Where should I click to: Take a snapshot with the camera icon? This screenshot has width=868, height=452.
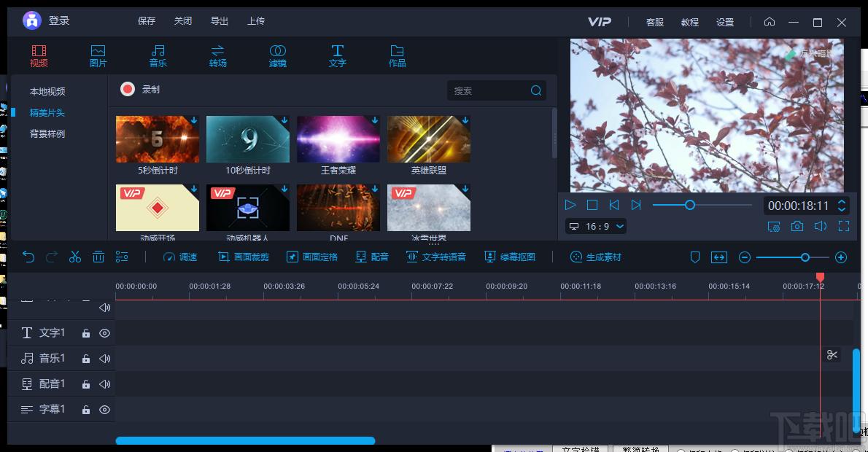797,226
